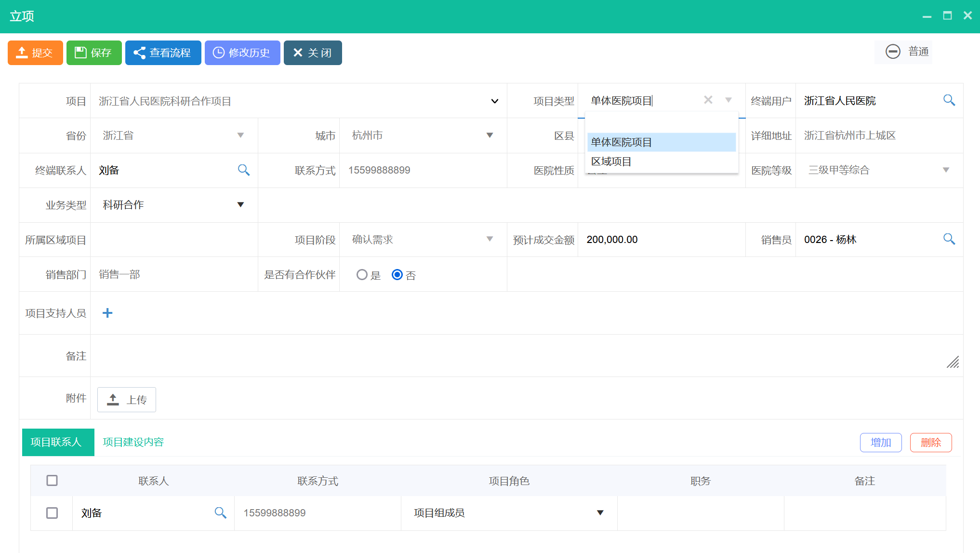
Task: Expand the 医院等级 dropdown arrow
Action: tap(946, 170)
